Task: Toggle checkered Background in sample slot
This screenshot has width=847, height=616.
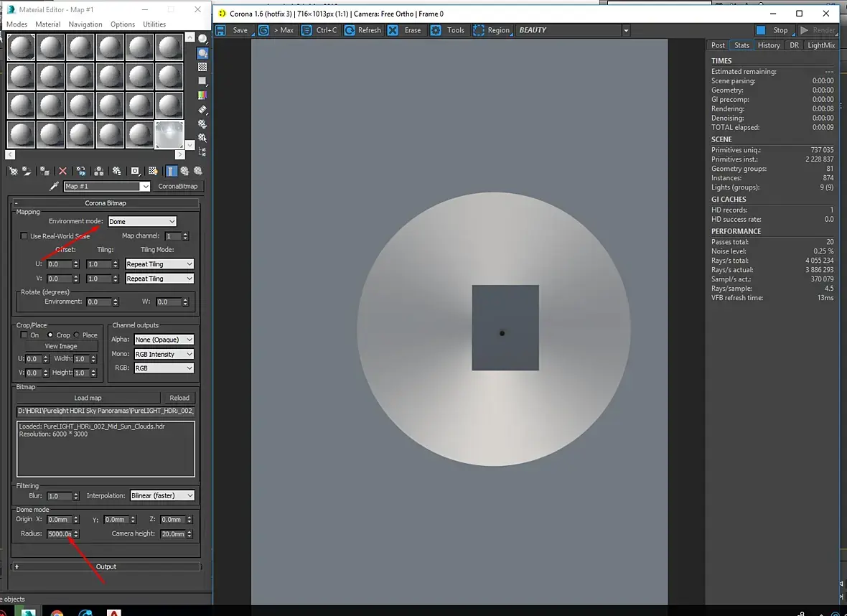Action: pos(202,67)
